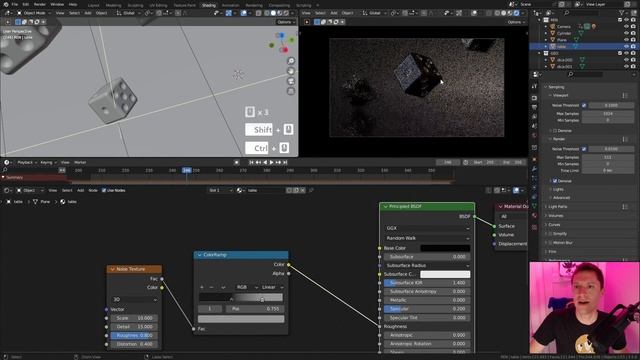
Task: Open ColorRamp Linear interpolation dropdown
Action: point(272,287)
